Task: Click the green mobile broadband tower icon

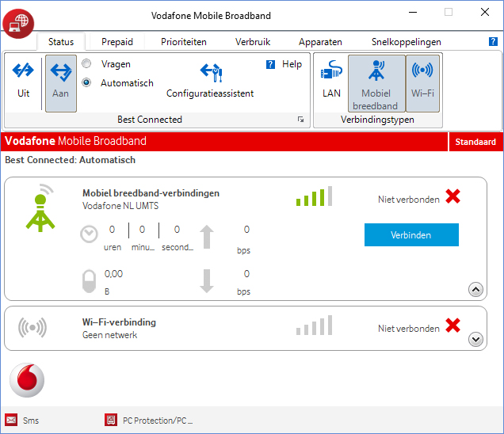Action: point(40,207)
